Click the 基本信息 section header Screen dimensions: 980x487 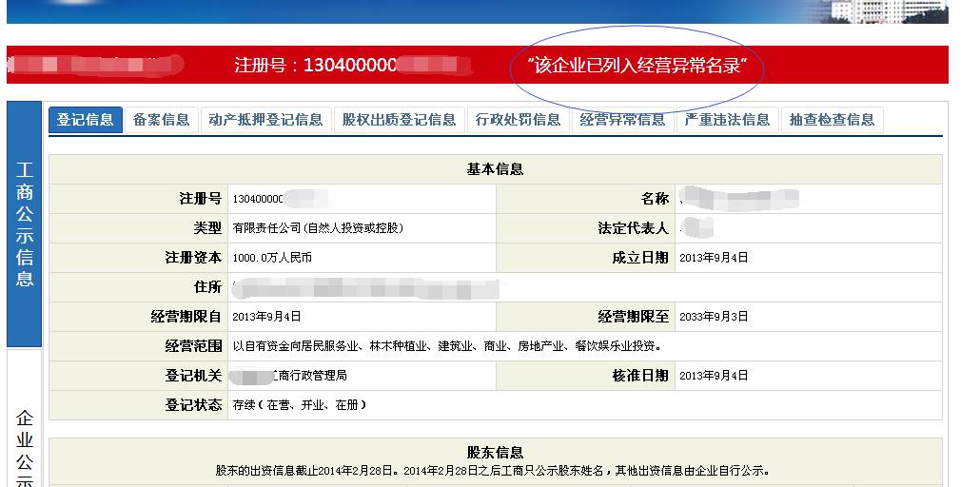point(495,169)
